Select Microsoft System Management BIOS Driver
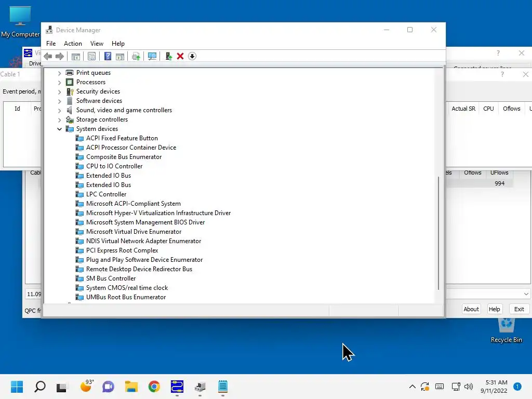The height and width of the screenshot is (399, 532). [x=145, y=222]
